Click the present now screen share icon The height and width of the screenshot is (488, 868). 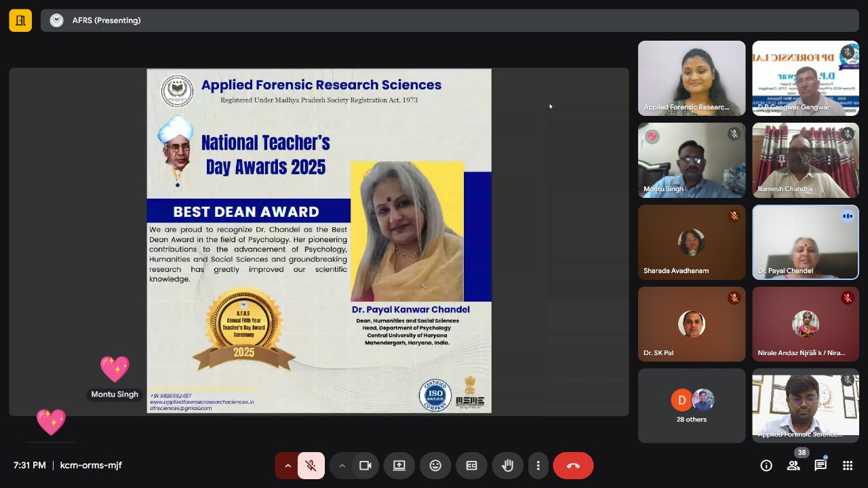[x=399, y=466]
